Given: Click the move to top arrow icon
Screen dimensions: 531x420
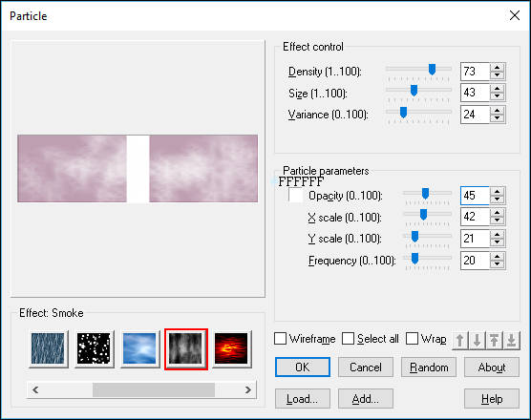Looking at the screenshot, I should 495,341.
